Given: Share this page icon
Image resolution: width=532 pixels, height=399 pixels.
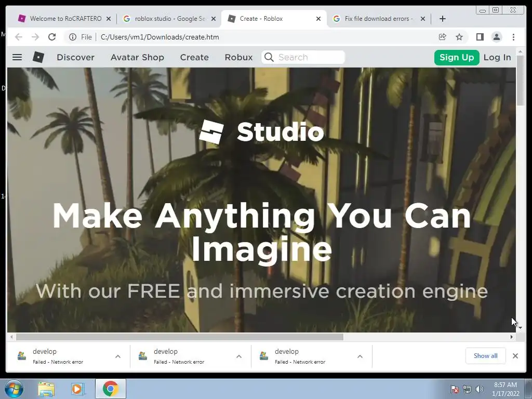Looking at the screenshot, I should pos(443,37).
